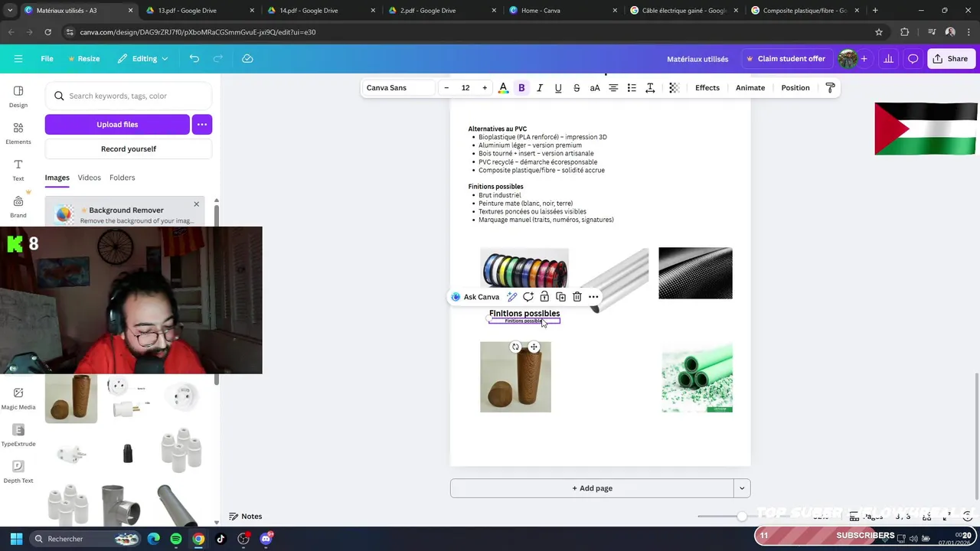Click the cloud save status icon
This screenshot has height=551, width=980.
(x=247, y=59)
